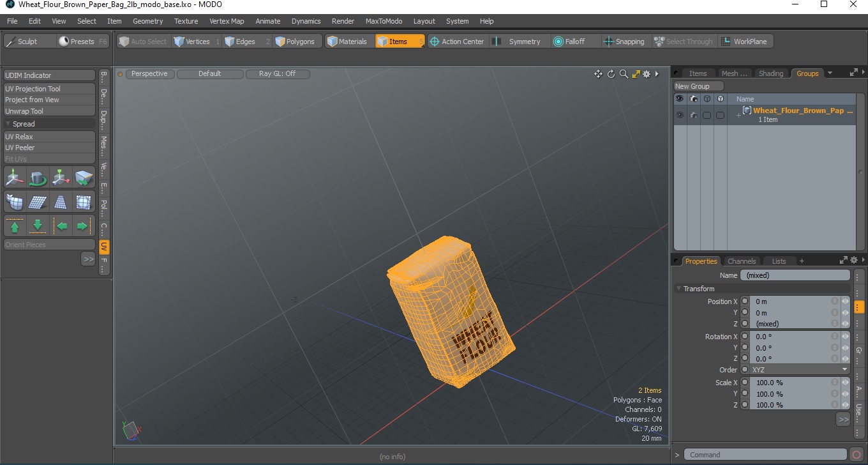Toggle Rotation X keyframe circle
Screen dimensions: 868x465
pos(745,336)
